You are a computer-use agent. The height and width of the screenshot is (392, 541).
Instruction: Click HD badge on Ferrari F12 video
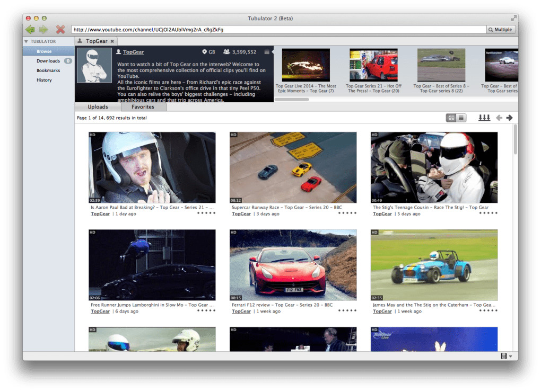(233, 232)
